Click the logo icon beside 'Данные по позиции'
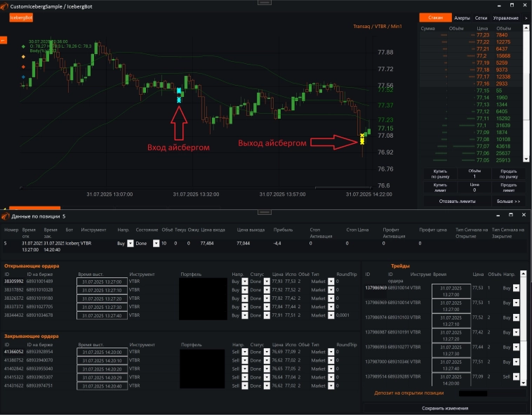 click(5, 216)
